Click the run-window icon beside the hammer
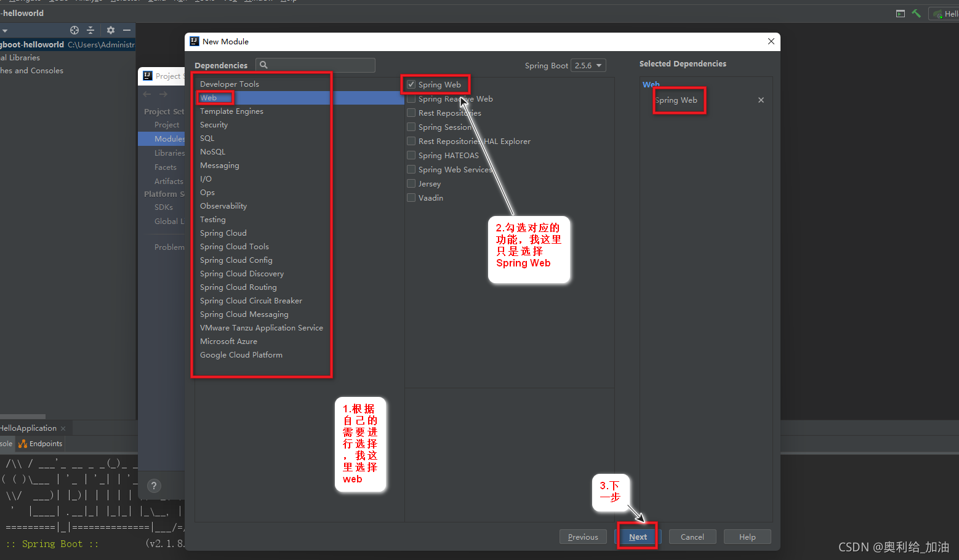 click(901, 14)
